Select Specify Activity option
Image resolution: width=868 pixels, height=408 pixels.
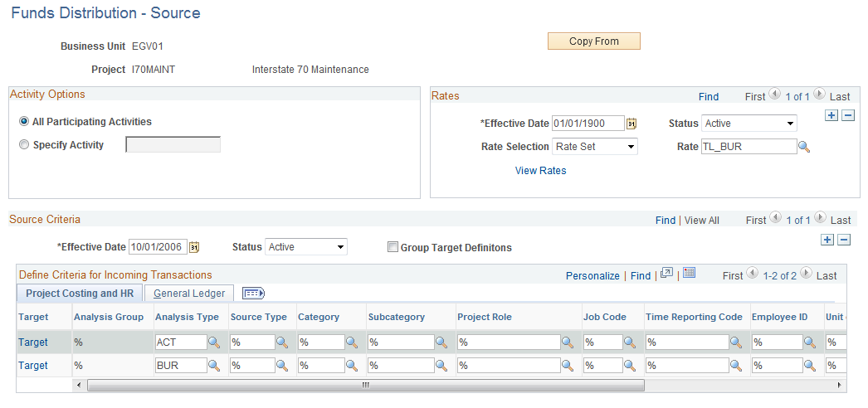pos(24,145)
